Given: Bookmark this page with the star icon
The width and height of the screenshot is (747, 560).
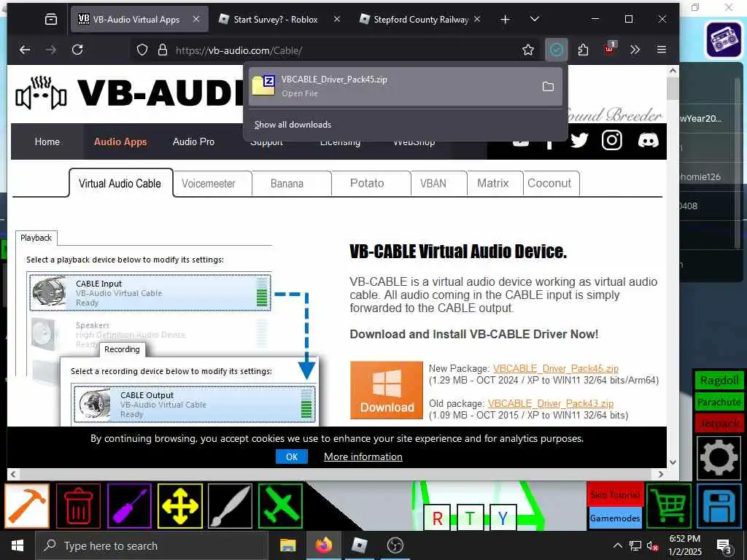Looking at the screenshot, I should [528, 50].
